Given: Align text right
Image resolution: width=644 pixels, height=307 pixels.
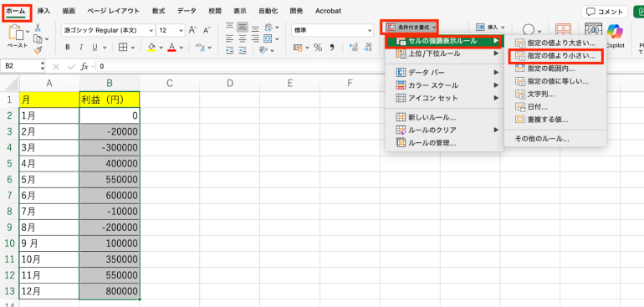Looking at the screenshot, I should (255, 38).
